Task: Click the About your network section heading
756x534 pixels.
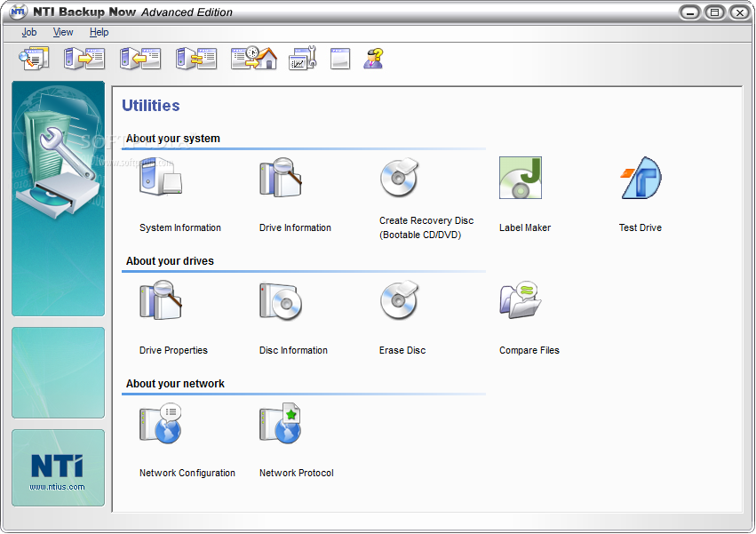Action: (175, 384)
